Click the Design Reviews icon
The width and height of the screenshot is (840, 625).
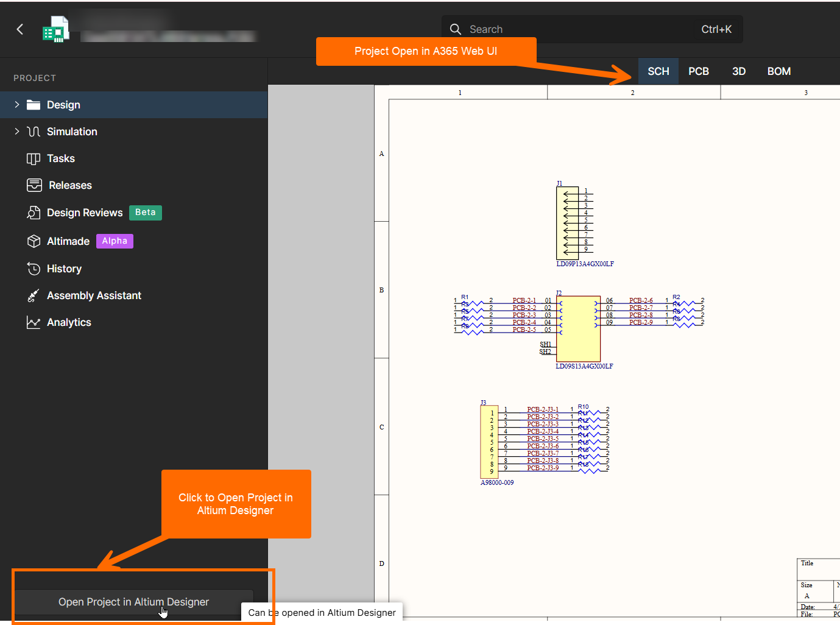(x=34, y=213)
